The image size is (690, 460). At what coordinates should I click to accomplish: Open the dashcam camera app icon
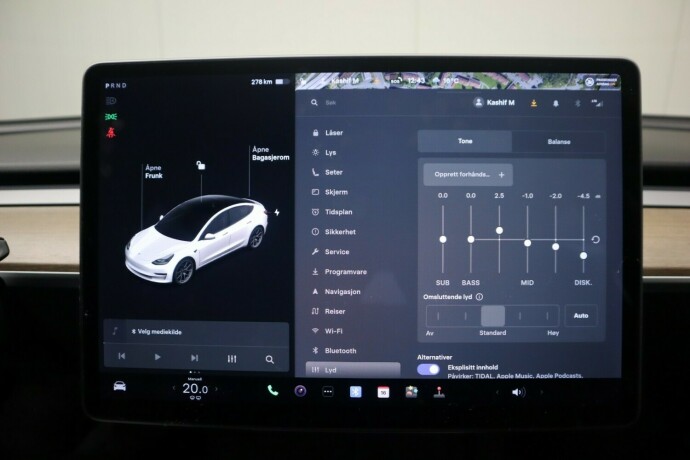pyautogui.click(x=300, y=390)
